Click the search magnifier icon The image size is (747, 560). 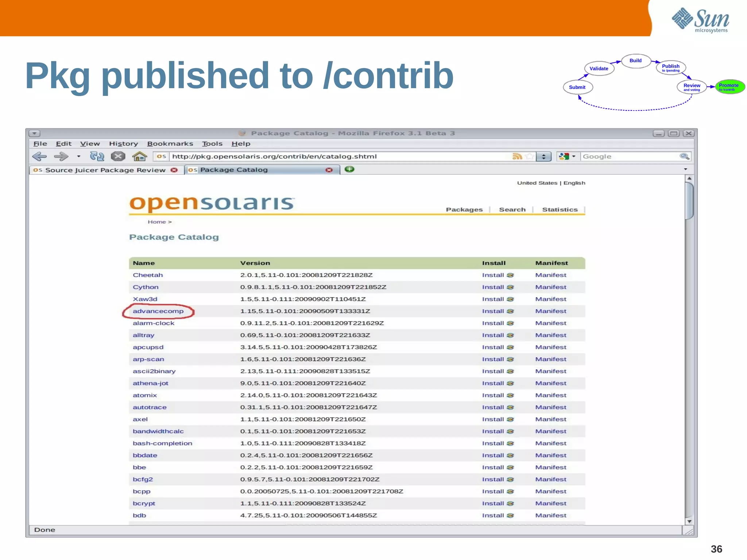coord(684,156)
